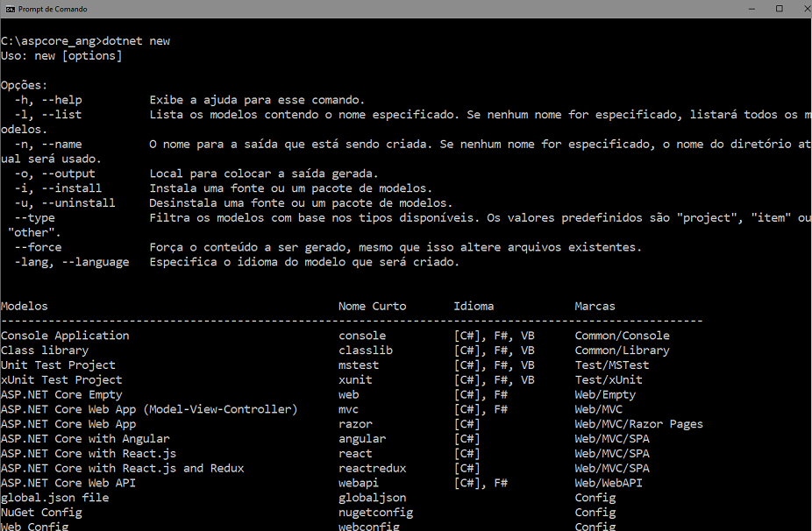Click the 'ASP.NET Core Empty' template name
Image resolution: width=812 pixels, height=531 pixels.
pyautogui.click(x=61, y=395)
